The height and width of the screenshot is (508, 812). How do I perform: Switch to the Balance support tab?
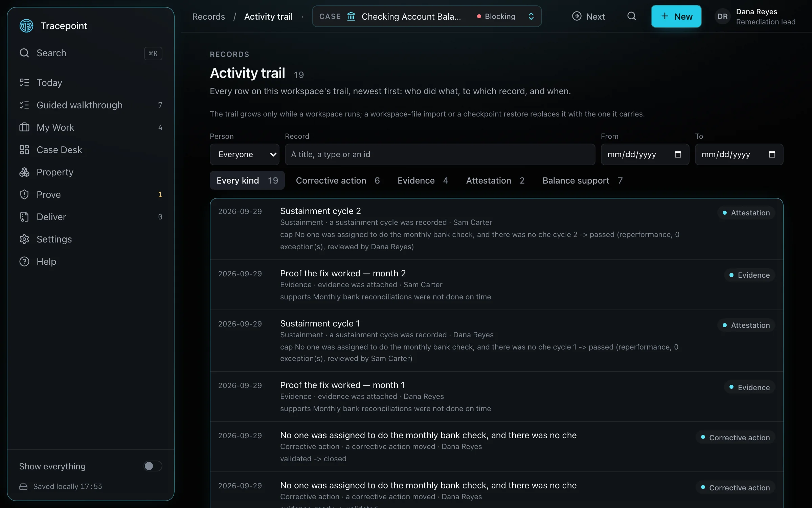583,181
